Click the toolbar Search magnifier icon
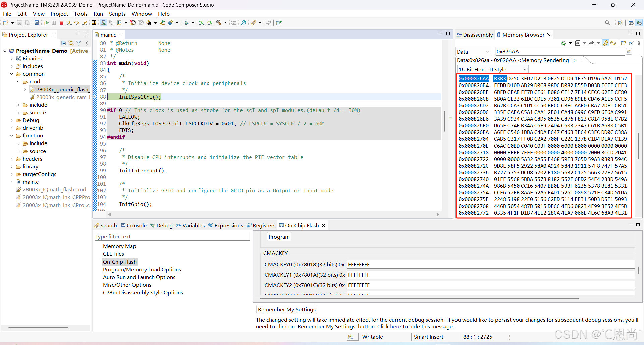Screen dimensions: 644x345 [607, 23]
